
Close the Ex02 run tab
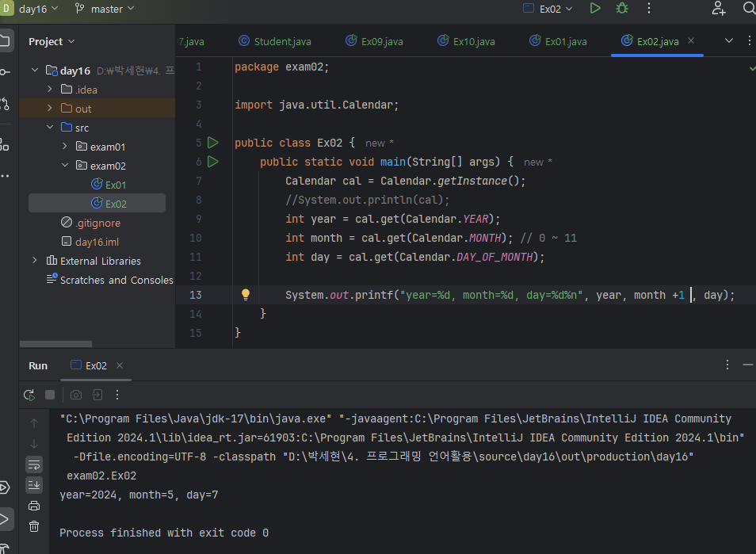click(120, 365)
